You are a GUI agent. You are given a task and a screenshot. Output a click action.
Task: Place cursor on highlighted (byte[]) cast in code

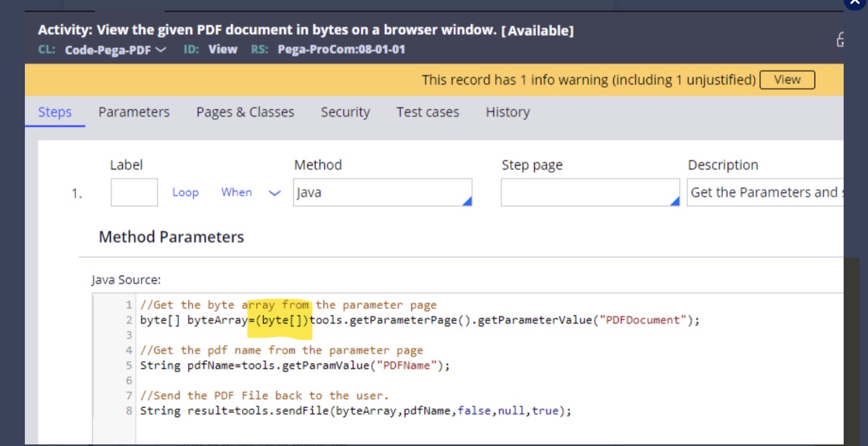(282, 320)
